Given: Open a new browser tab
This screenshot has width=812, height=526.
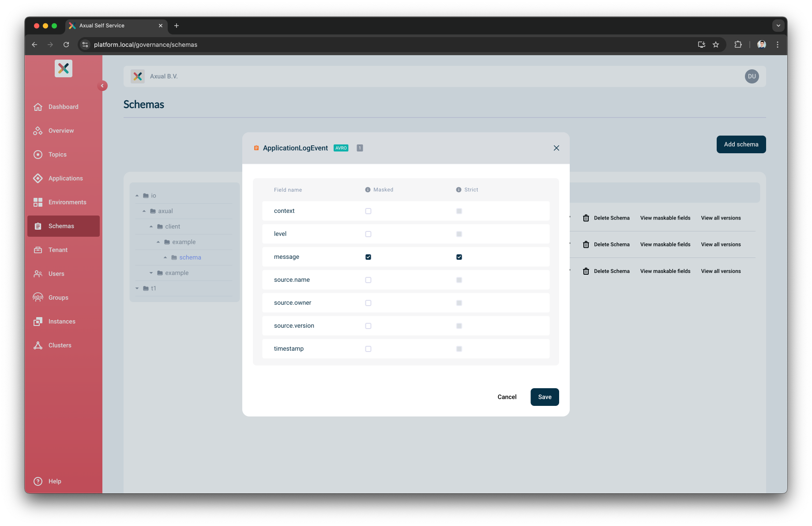Looking at the screenshot, I should pyautogui.click(x=177, y=26).
